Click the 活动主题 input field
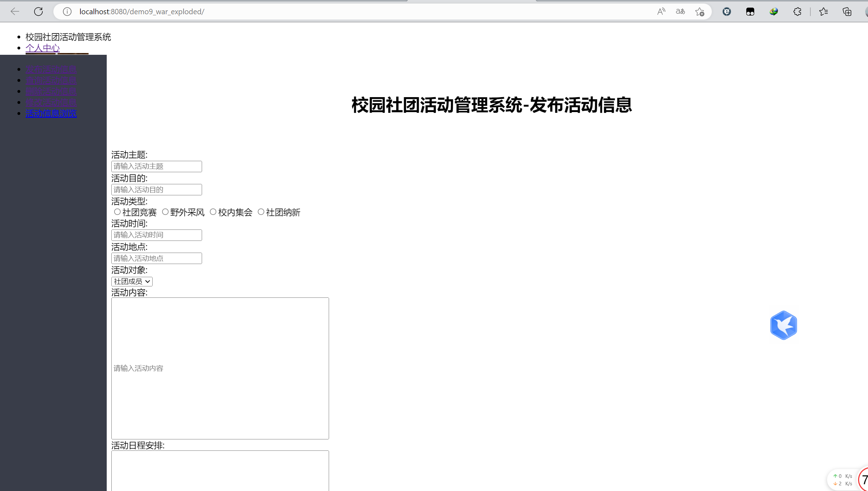Viewport: 868px width, 491px height. click(157, 167)
